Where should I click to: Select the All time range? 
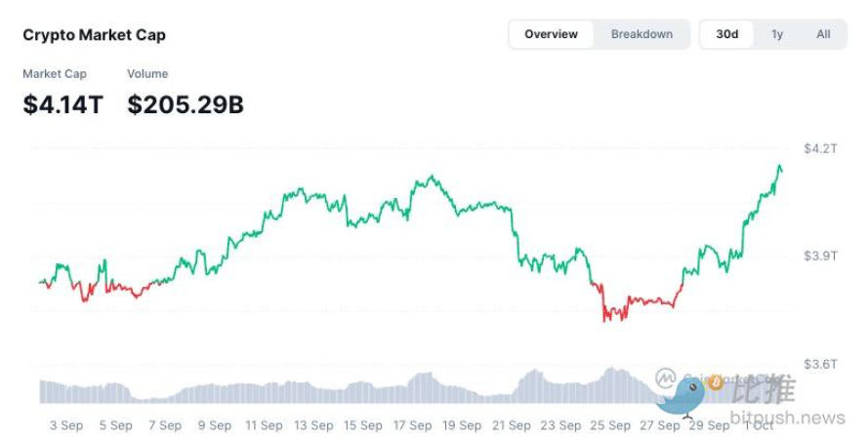coord(823,34)
